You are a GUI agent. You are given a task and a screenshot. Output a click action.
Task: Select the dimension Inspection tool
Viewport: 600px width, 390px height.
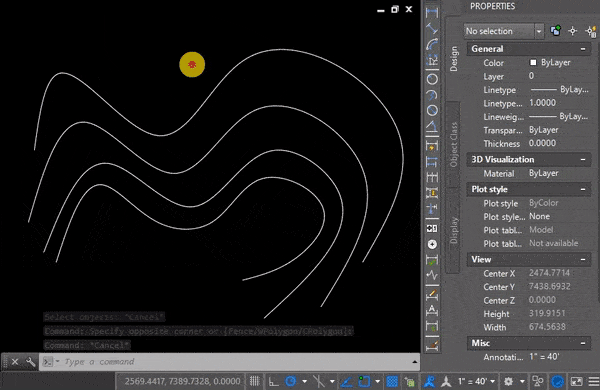coord(432,260)
